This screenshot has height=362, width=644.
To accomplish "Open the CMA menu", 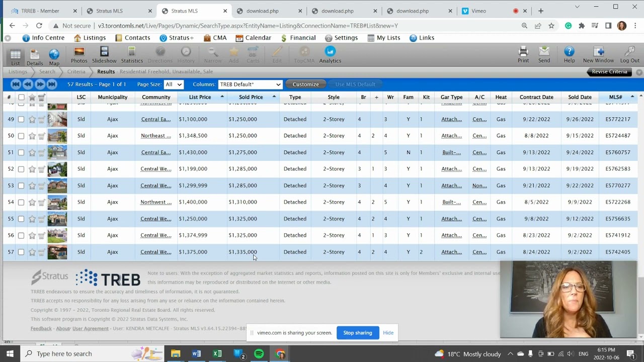I will 215,38.
